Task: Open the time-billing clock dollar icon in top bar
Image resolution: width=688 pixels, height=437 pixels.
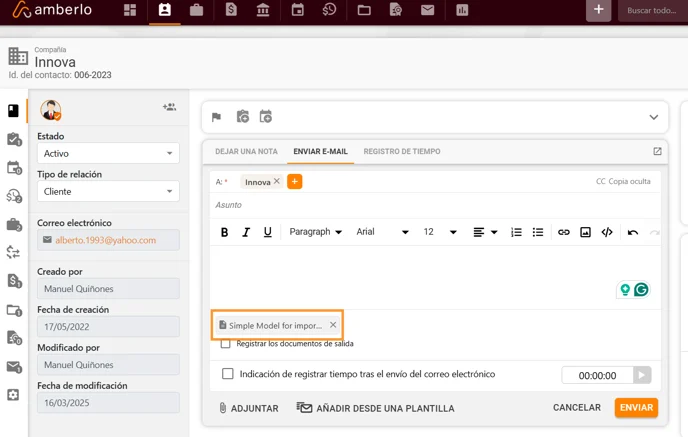Action: click(329, 10)
